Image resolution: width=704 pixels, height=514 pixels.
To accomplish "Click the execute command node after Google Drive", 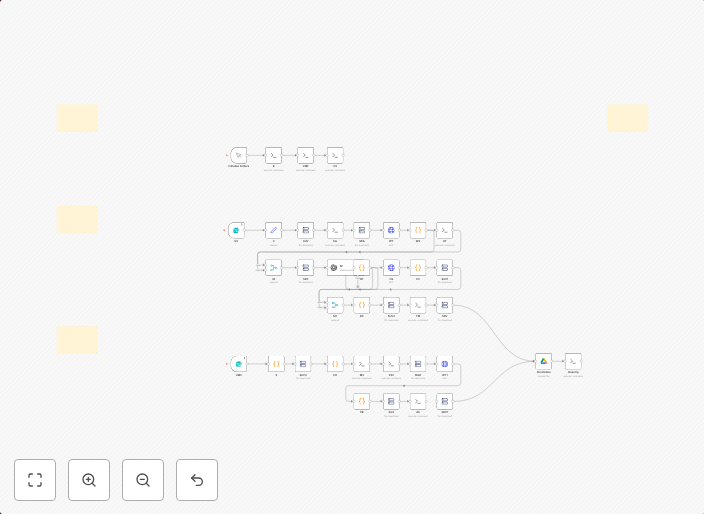I will (573, 361).
